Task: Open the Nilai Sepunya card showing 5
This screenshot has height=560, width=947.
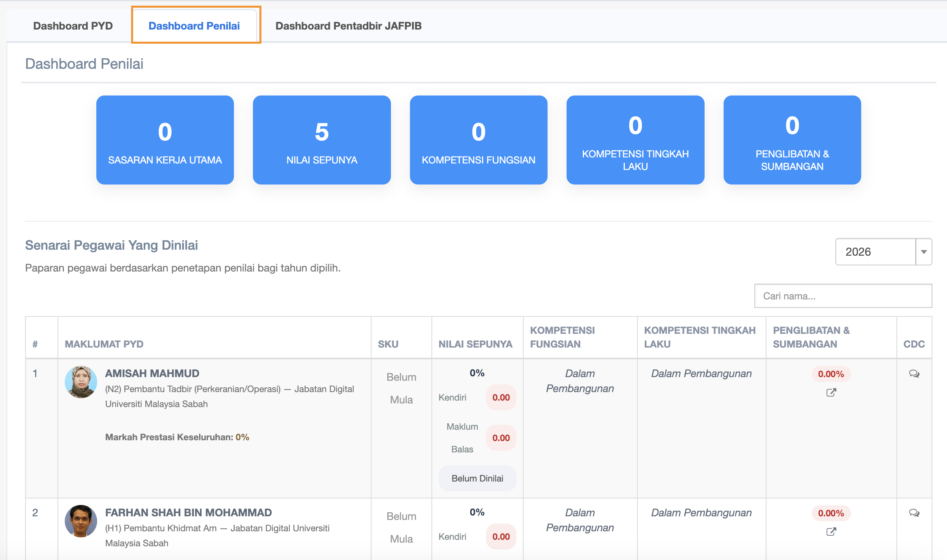Action: coord(322,140)
